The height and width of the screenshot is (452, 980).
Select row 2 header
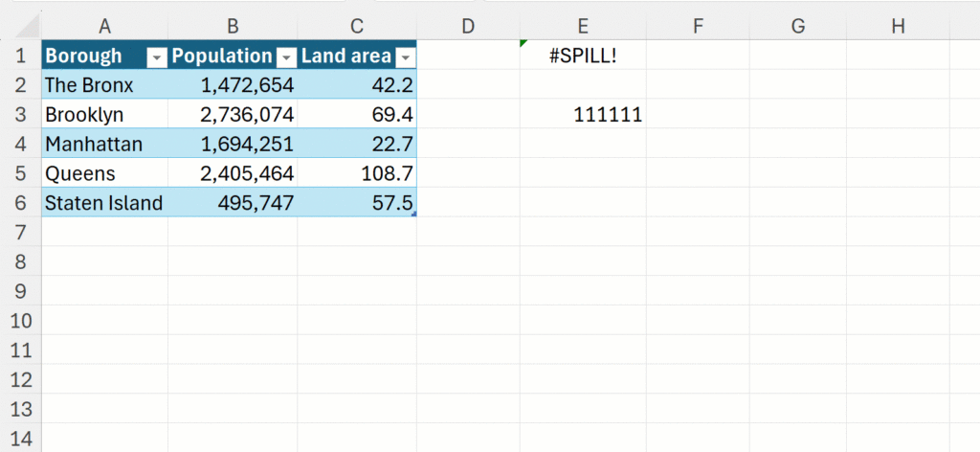(x=21, y=84)
